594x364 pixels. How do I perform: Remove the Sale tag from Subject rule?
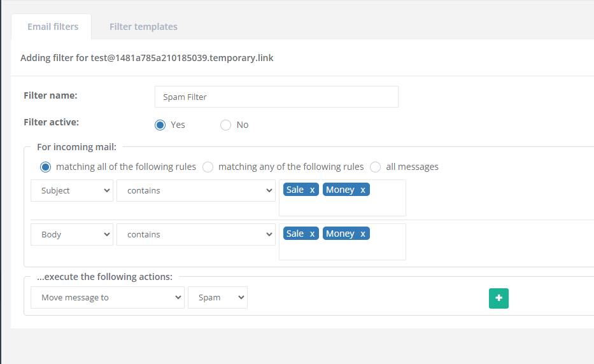pos(312,190)
